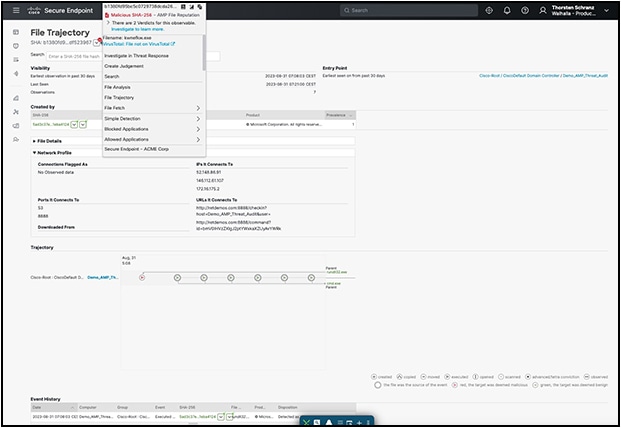Viewport: 621px width, 428px height.
Task: Sort Event History by Date column
Action: pos(54,407)
